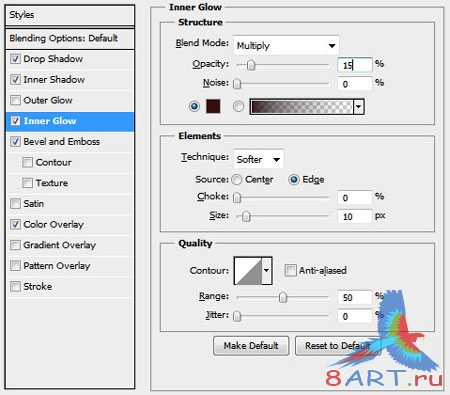Image resolution: width=450 pixels, height=395 pixels.
Task: Click the Range slider thumb
Action: coord(283,297)
